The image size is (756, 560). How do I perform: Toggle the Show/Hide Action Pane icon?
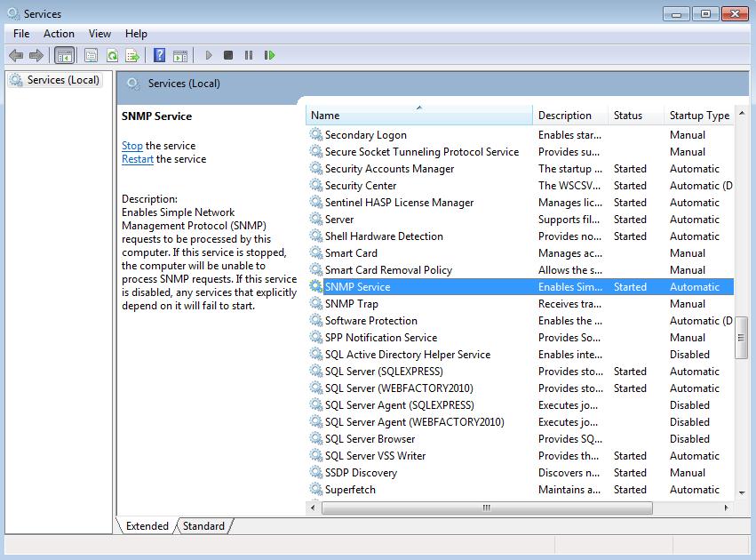coord(179,55)
